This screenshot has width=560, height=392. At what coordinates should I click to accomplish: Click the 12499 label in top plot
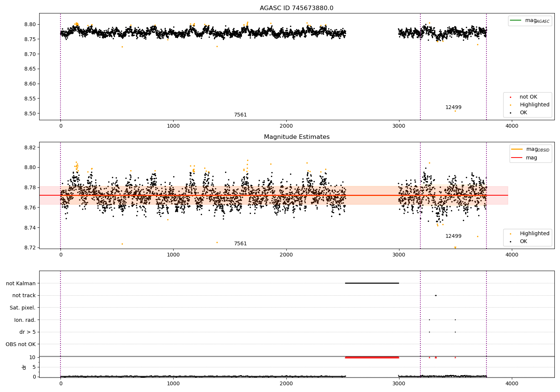pos(453,108)
